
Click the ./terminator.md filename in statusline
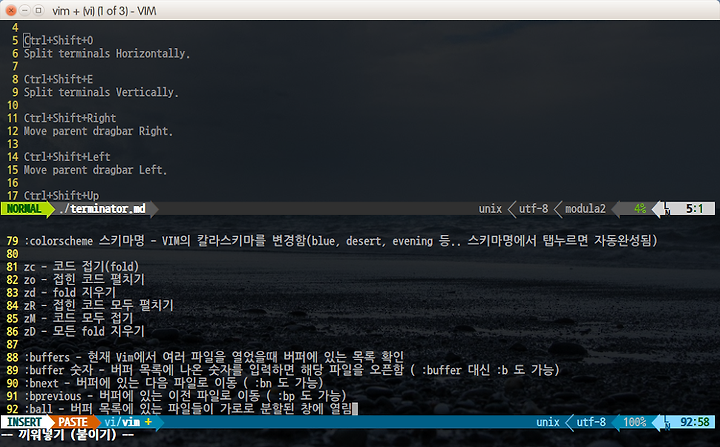click(102, 209)
